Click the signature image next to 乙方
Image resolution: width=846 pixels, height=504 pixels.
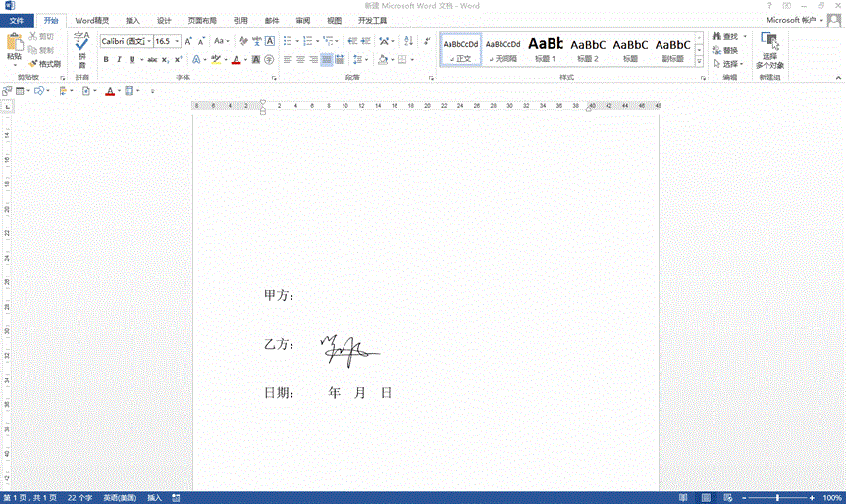tap(348, 346)
